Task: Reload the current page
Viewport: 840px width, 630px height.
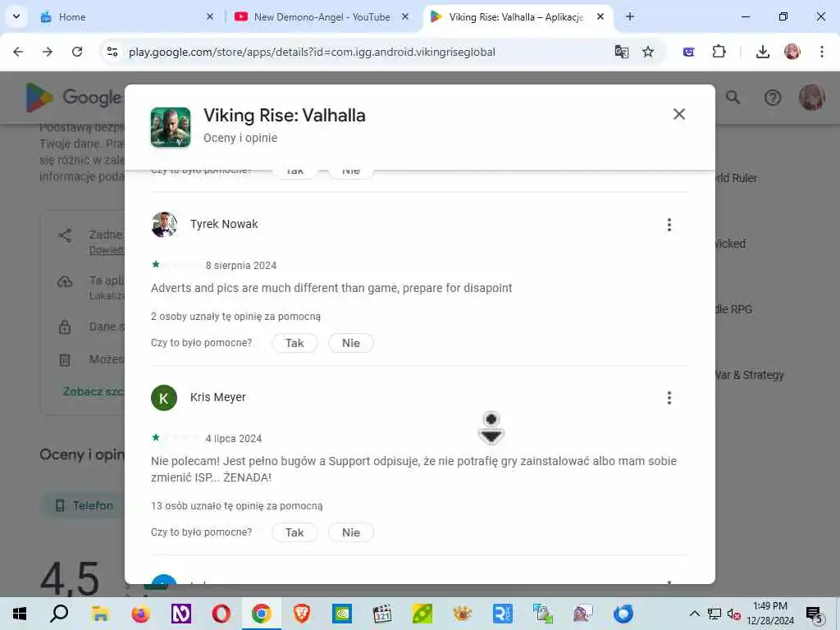Action: pyautogui.click(x=77, y=52)
